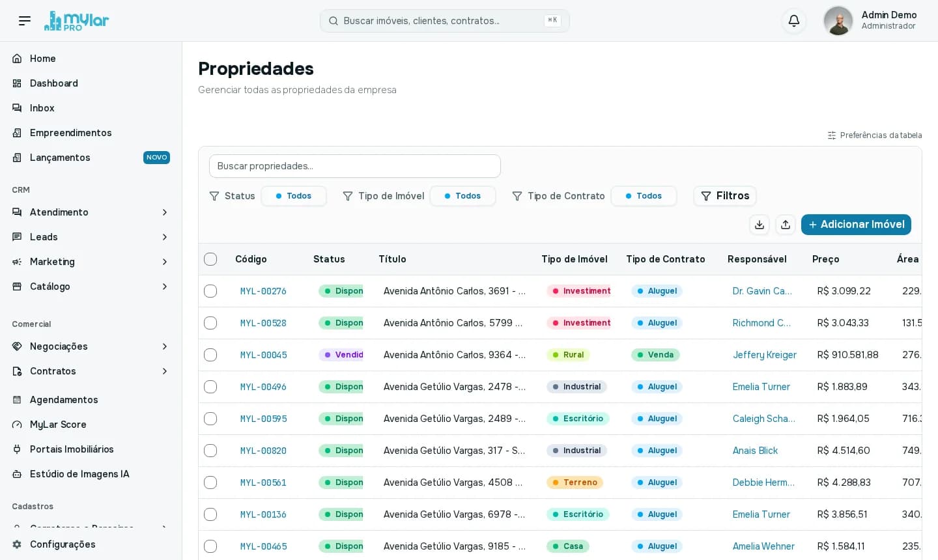Click the Adicionar Imóvel button

856,225
